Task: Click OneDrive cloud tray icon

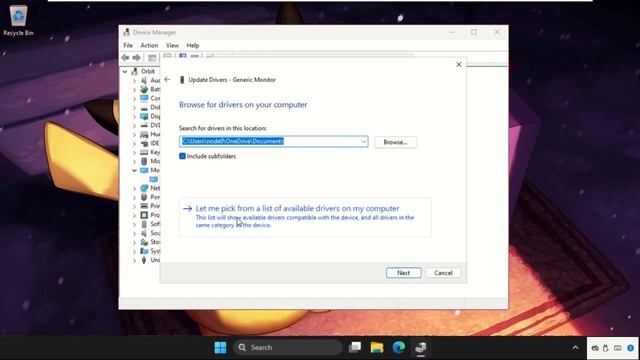Action: coord(595,348)
